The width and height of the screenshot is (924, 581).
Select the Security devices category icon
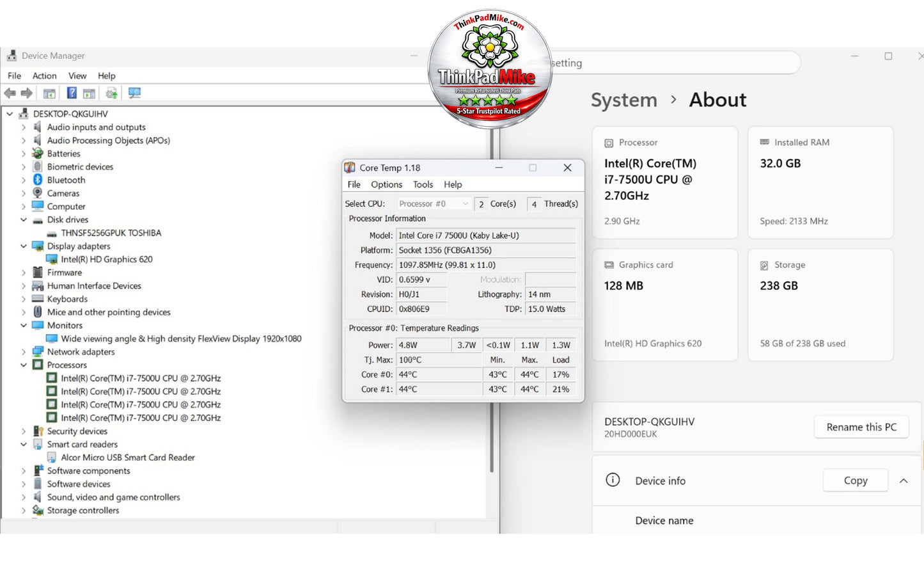coord(38,431)
